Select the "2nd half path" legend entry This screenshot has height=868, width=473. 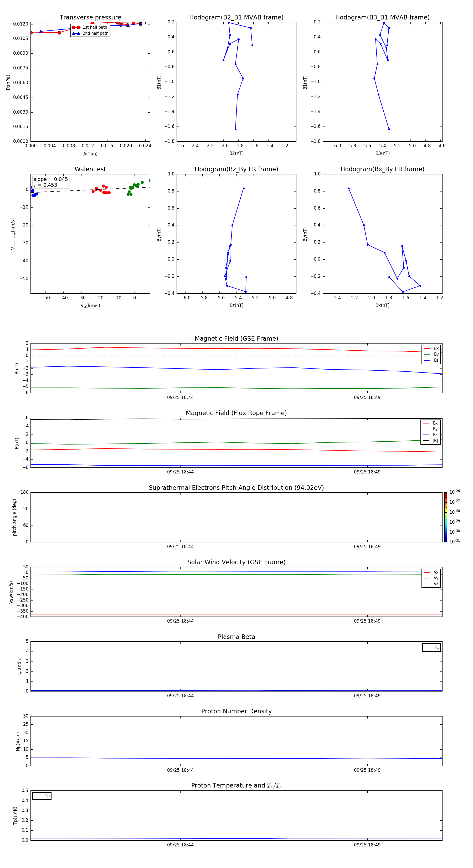[x=90, y=33]
